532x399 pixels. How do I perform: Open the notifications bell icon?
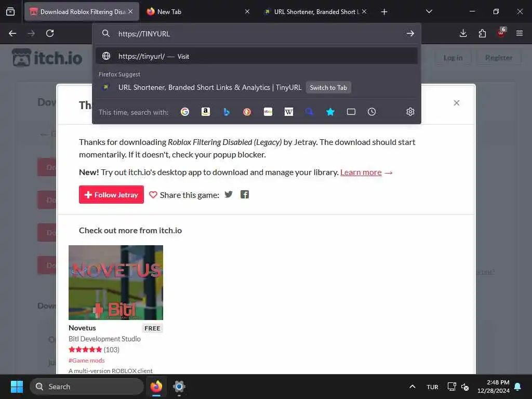coord(518,387)
